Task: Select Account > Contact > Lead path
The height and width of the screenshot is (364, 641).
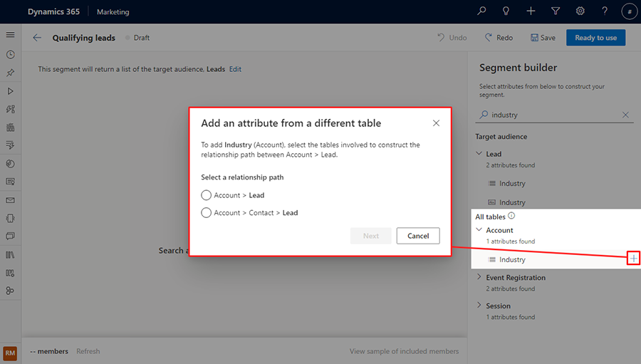Action: 207,212
